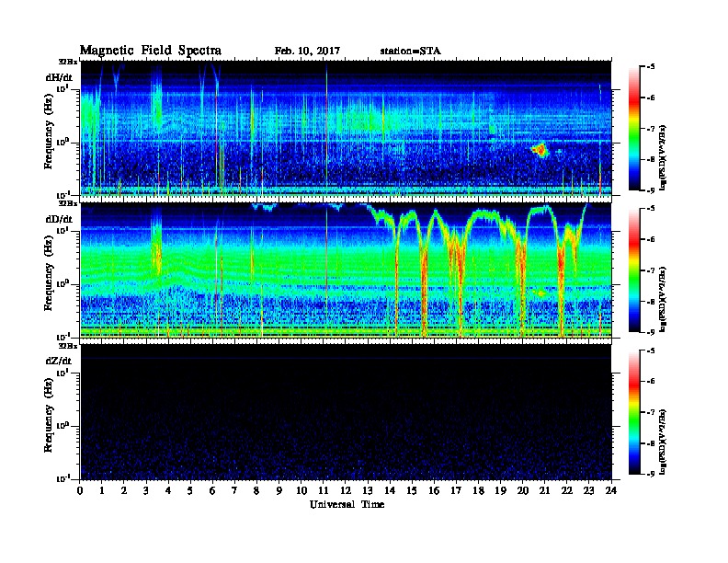Click the "-5" tick on the dH/dt color bar
This screenshot has height=563, width=728.
(x=650, y=67)
